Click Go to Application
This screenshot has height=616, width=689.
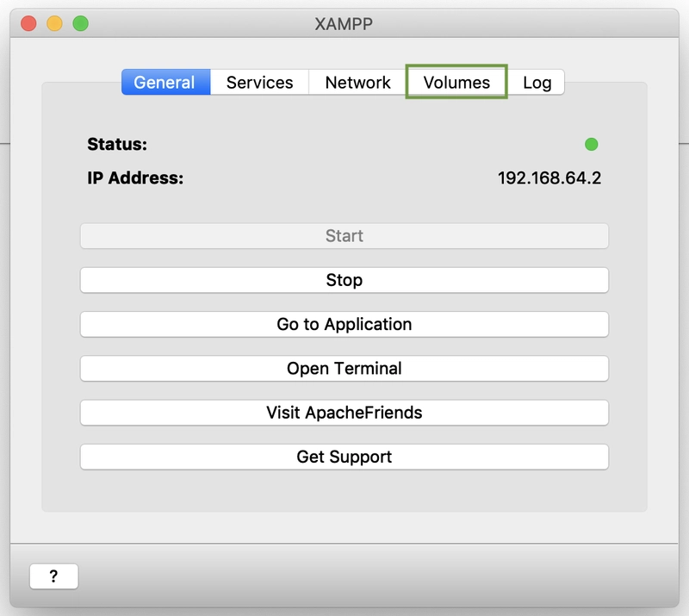point(344,324)
